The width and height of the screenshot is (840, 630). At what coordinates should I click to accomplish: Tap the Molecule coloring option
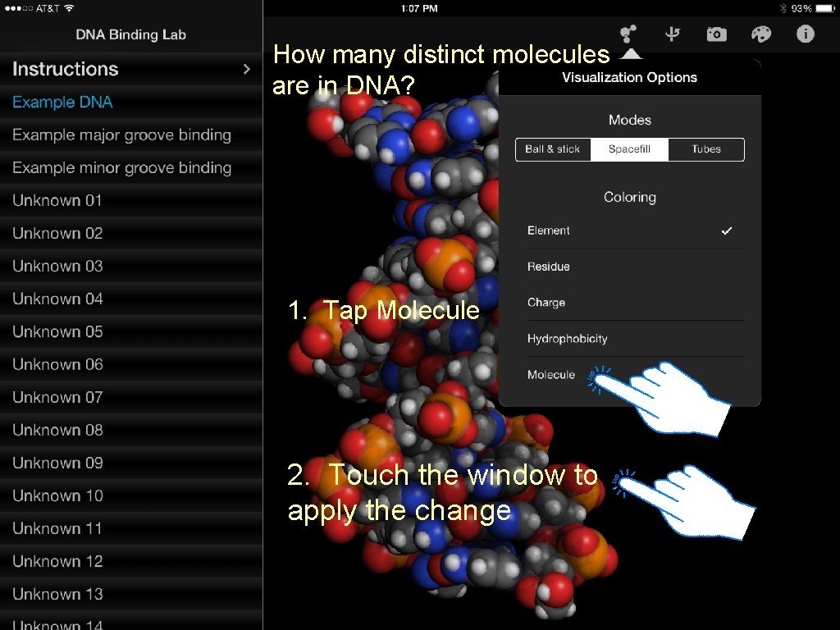[550, 374]
